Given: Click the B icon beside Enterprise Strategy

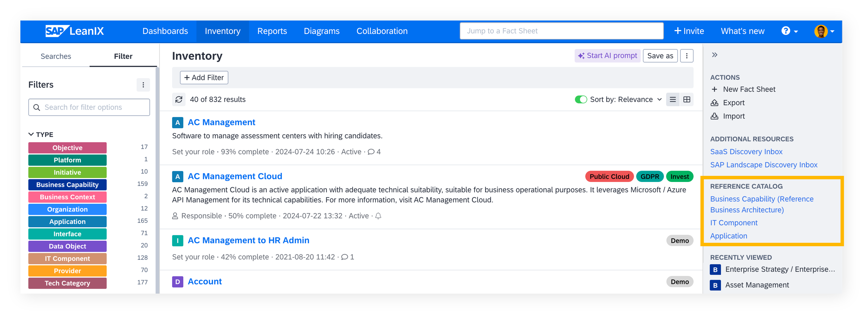Looking at the screenshot, I should point(715,269).
